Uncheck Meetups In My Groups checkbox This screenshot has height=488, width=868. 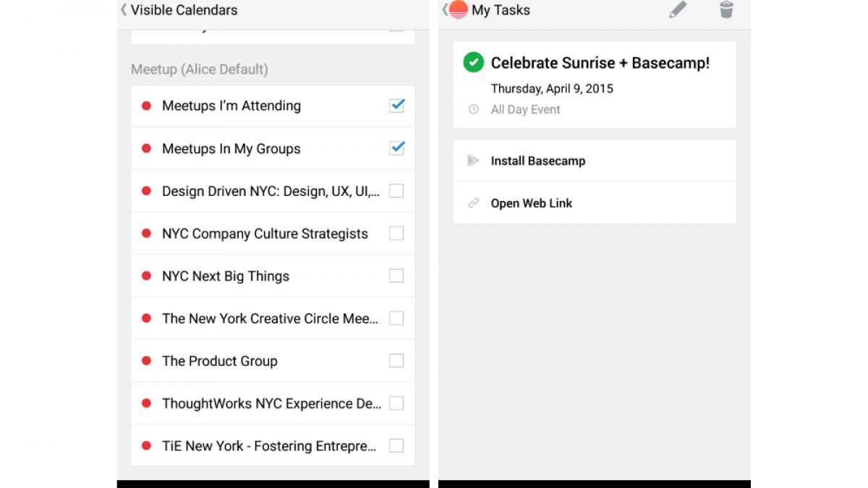[x=396, y=148]
